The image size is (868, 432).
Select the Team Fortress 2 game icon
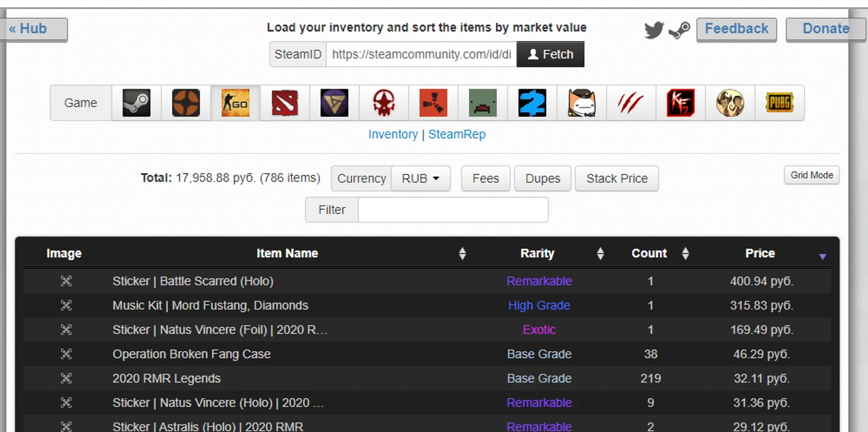(186, 103)
